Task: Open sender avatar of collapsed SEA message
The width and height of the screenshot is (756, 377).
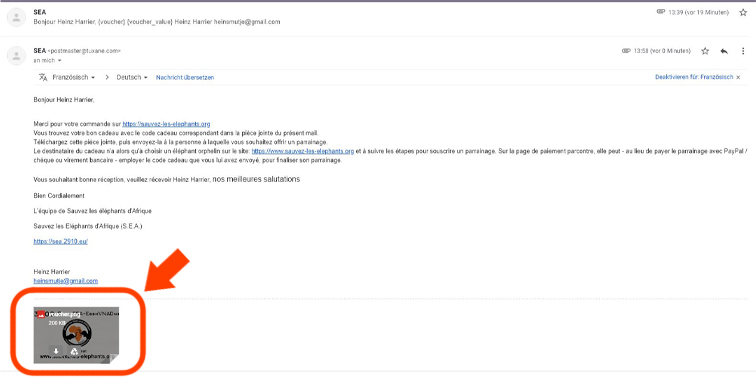Action: tap(16, 17)
